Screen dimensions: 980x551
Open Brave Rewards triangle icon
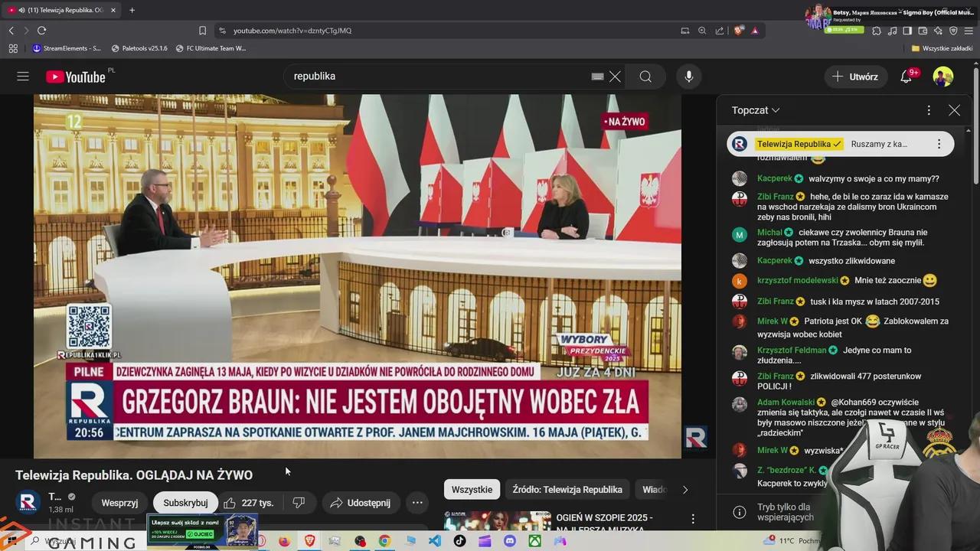[x=755, y=31]
